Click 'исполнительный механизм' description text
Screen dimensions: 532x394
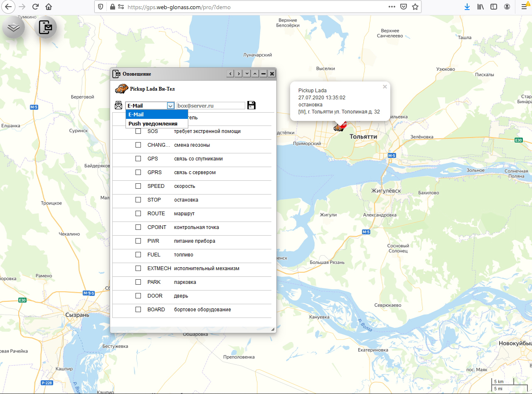click(207, 268)
